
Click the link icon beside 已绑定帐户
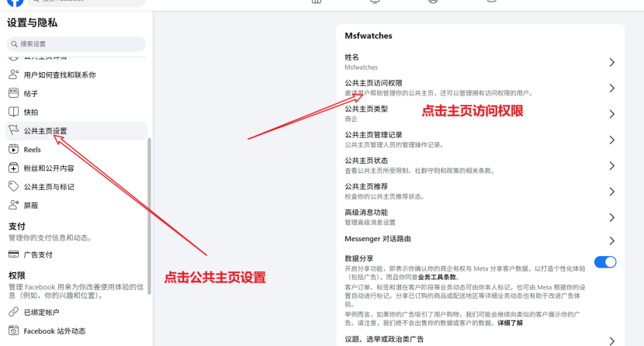[x=13, y=312]
